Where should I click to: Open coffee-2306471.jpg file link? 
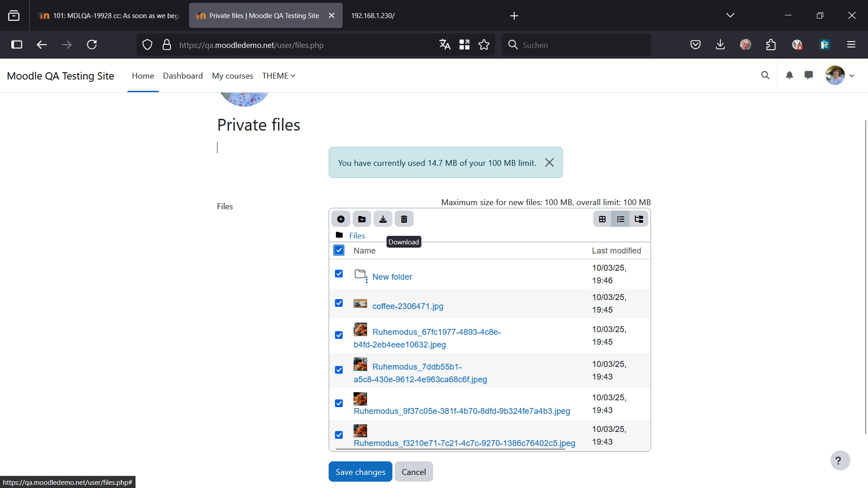point(408,306)
